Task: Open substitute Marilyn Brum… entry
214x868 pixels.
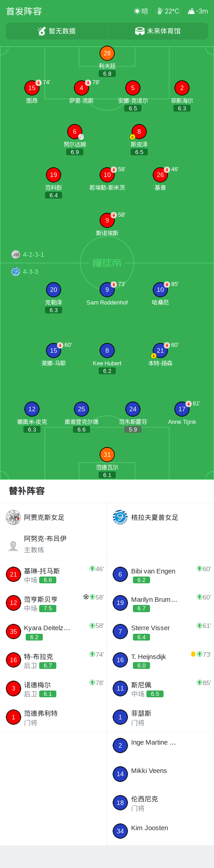Action: tap(160, 603)
